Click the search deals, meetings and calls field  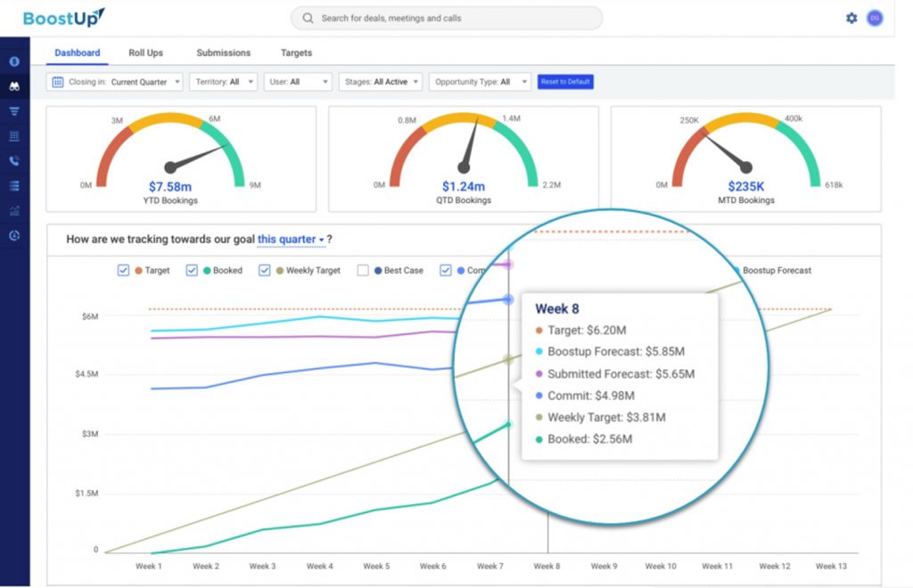point(447,18)
